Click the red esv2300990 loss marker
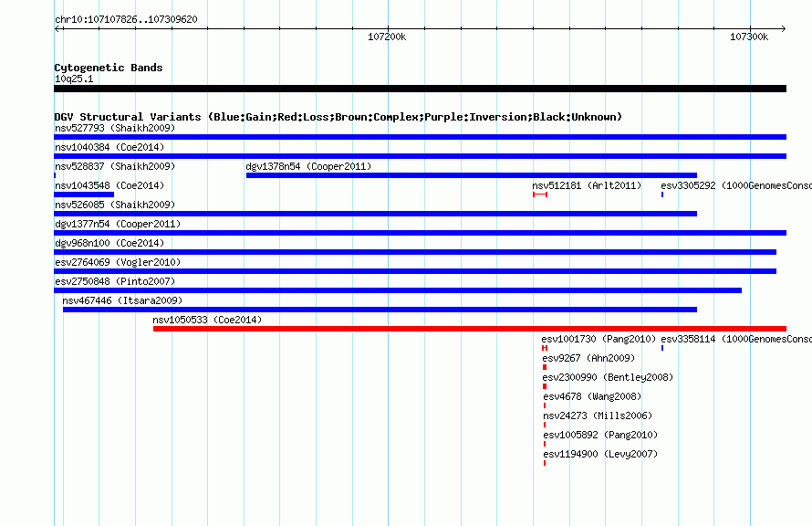The height and width of the screenshot is (526, 812). (545, 386)
